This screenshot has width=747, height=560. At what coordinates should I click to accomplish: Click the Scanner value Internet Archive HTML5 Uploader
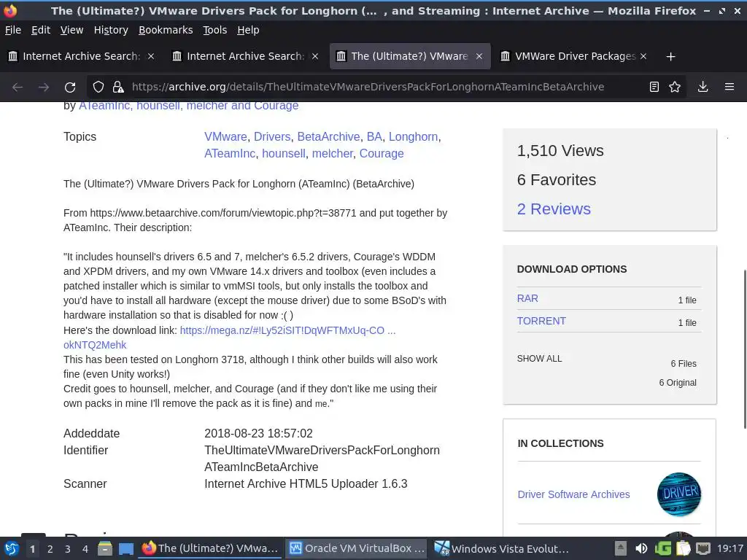[306, 484]
